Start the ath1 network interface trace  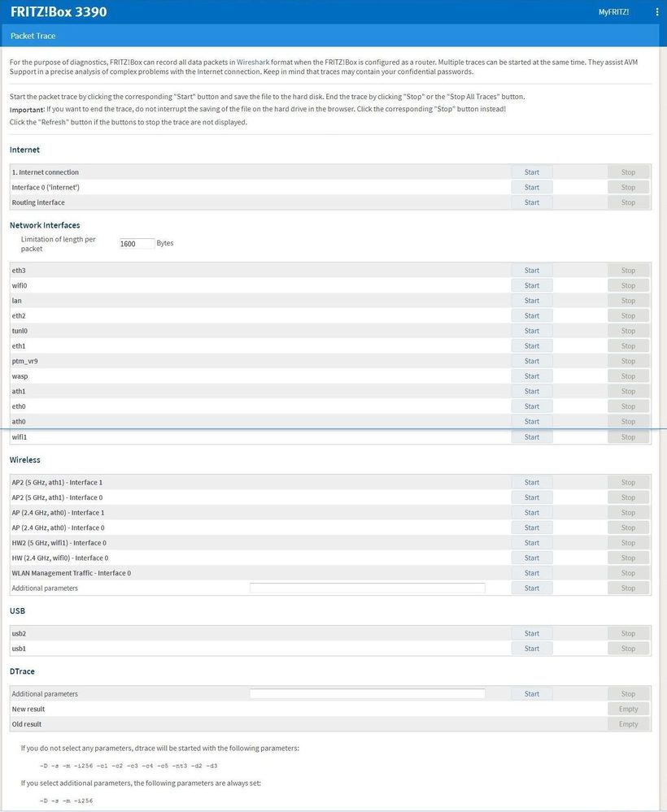[532, 392]
